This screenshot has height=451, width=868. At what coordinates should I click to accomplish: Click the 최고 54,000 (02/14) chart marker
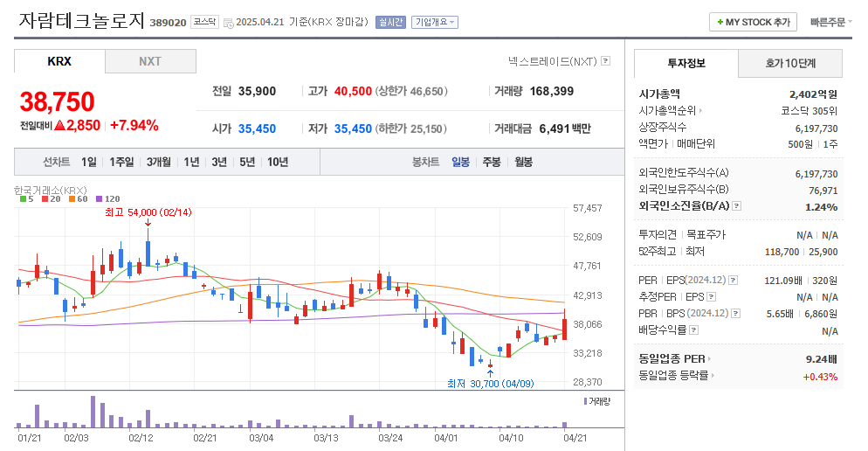148,212
